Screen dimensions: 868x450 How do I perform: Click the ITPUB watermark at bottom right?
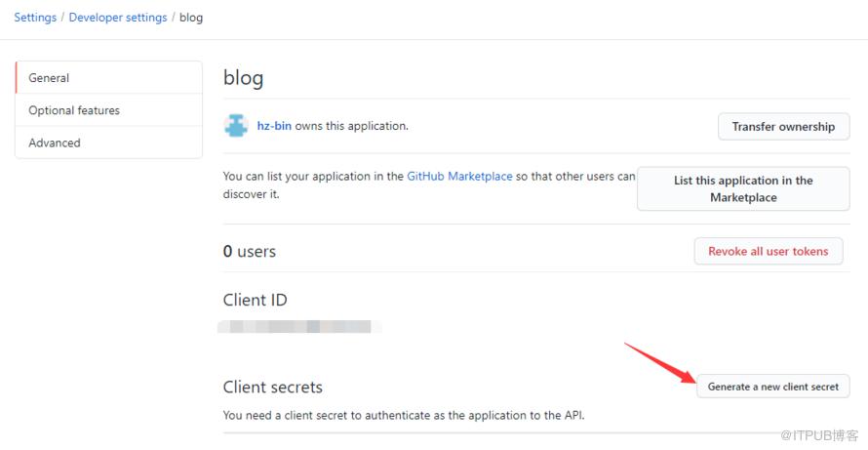coord(819,435)
